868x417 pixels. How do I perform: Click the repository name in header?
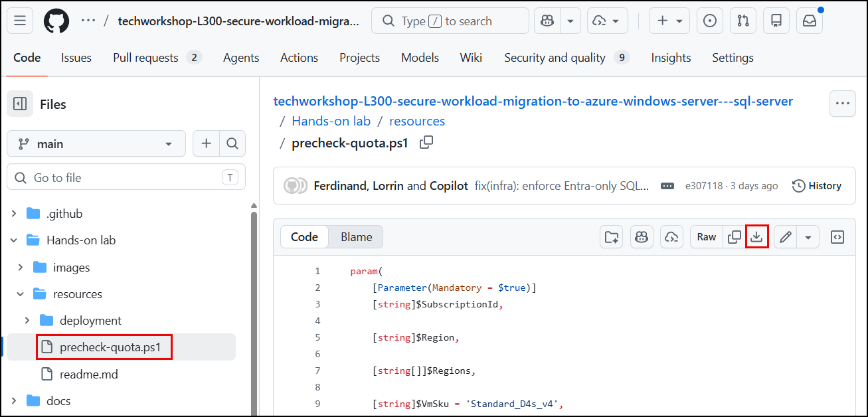(238, 21)
